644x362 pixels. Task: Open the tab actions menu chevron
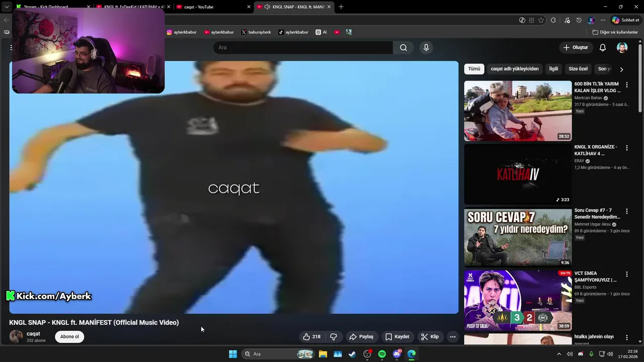[x=6, y=7]
